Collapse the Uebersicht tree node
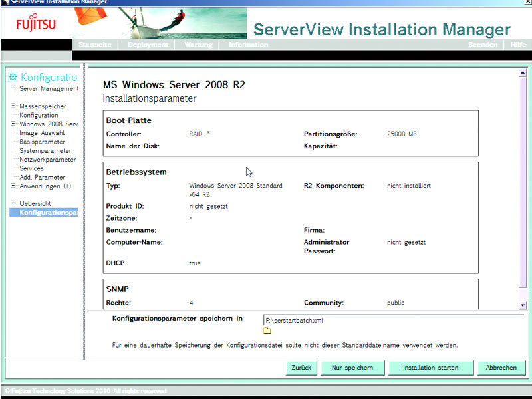The height and width of the screenshot is (399, 532). (x=13, y=203)
